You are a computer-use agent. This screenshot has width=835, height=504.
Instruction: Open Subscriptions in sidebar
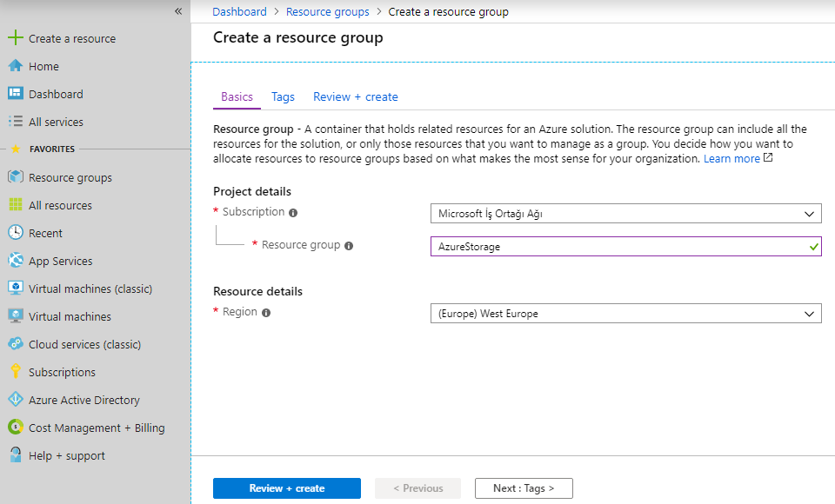62,372
